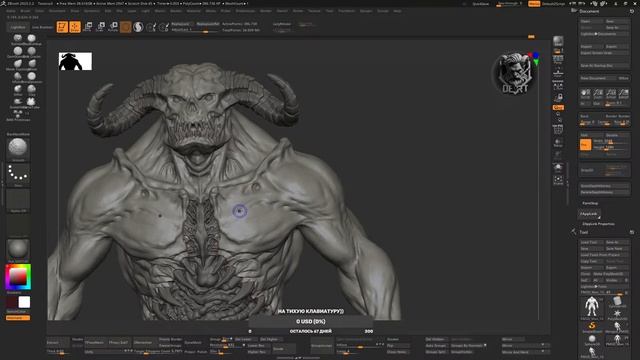
Task: Click Load Tool button
Action: click(591, 242)
